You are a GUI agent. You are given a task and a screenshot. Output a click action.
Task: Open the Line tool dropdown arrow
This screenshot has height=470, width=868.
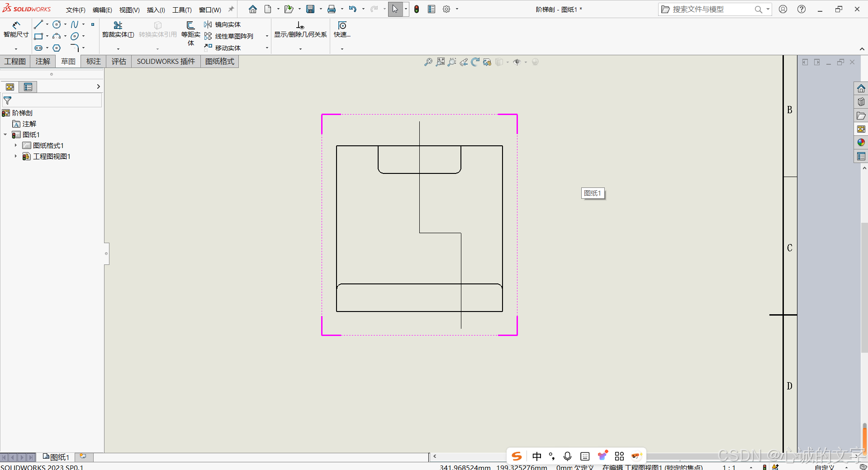pos(47,24)
